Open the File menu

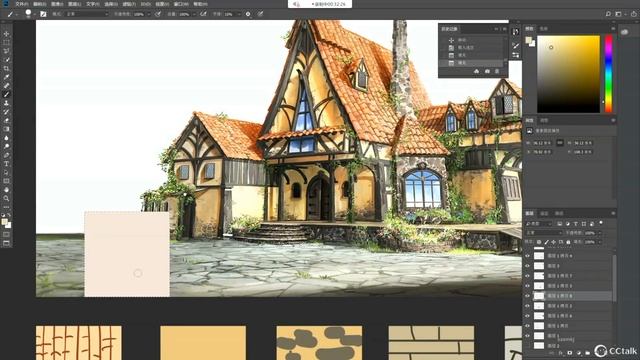coord(21,4)
